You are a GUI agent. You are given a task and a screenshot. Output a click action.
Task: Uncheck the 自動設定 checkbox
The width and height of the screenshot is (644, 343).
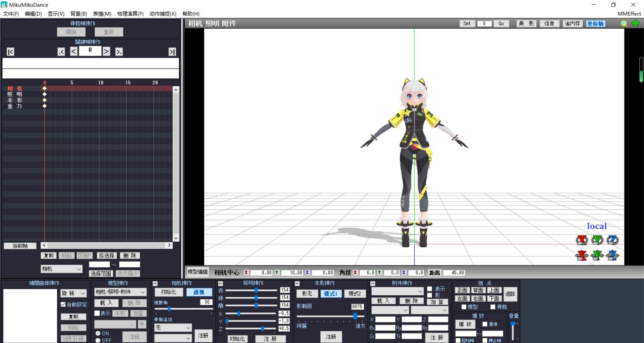(x=63, y=304)
